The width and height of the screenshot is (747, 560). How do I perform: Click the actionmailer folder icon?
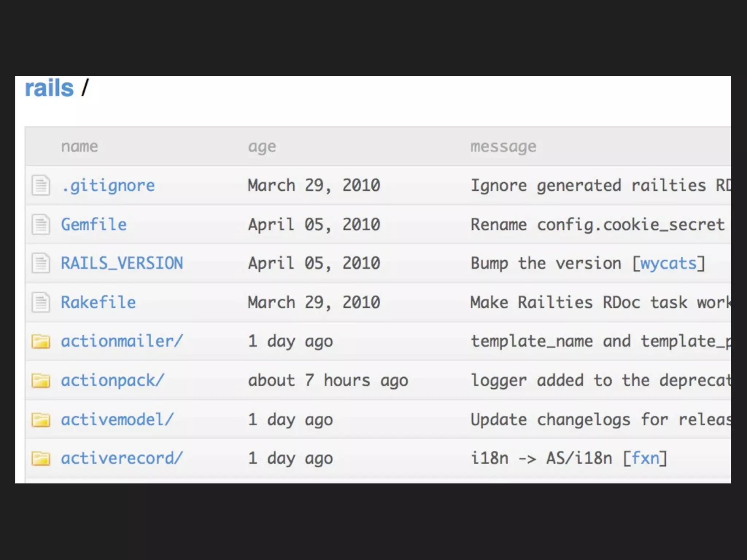click(x=40, y=342)
